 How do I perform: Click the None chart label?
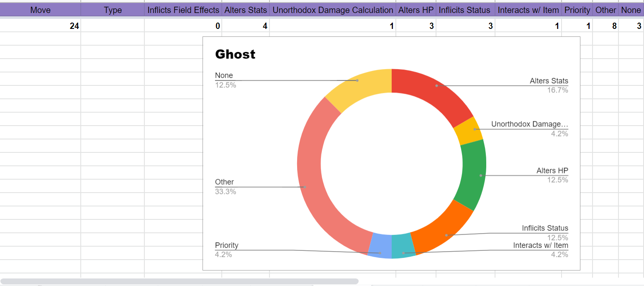coord(224,76)
